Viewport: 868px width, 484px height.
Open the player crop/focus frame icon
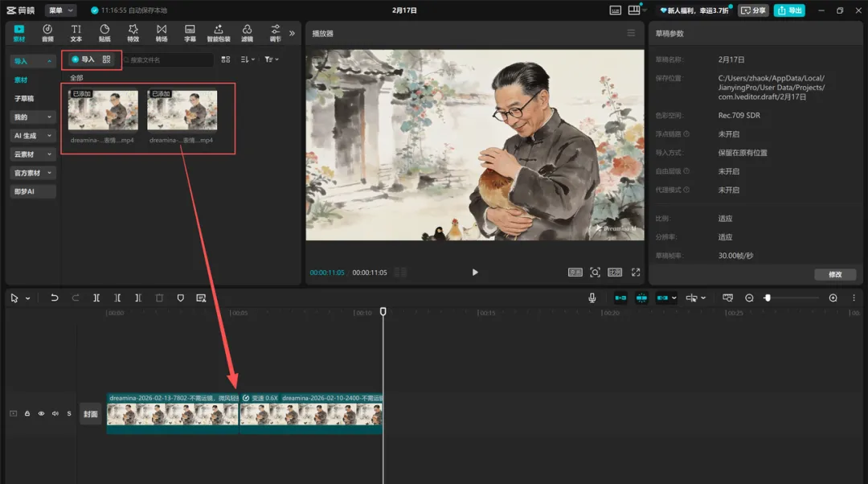[595, 273]
